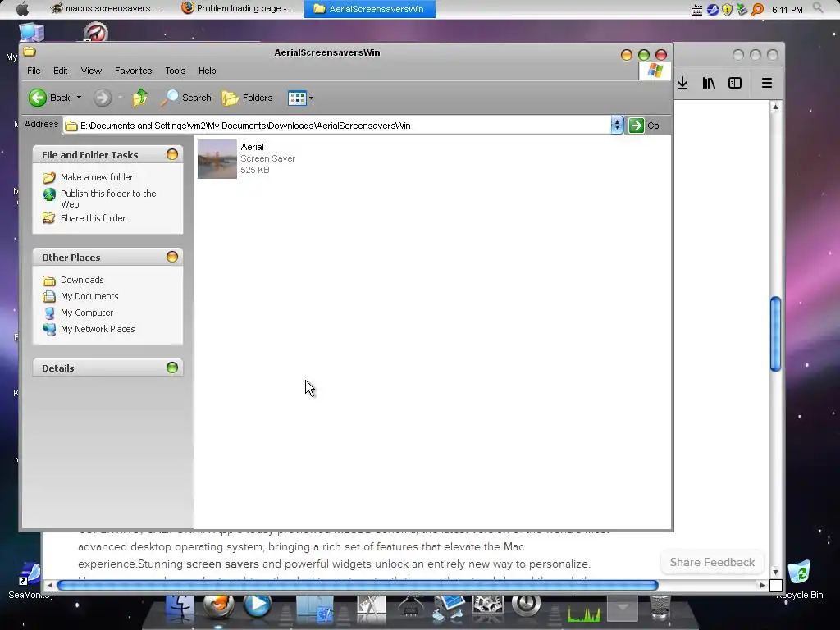840x630 pixels.
Task: Toggle the Folders pane button
Action: point(248,98)
